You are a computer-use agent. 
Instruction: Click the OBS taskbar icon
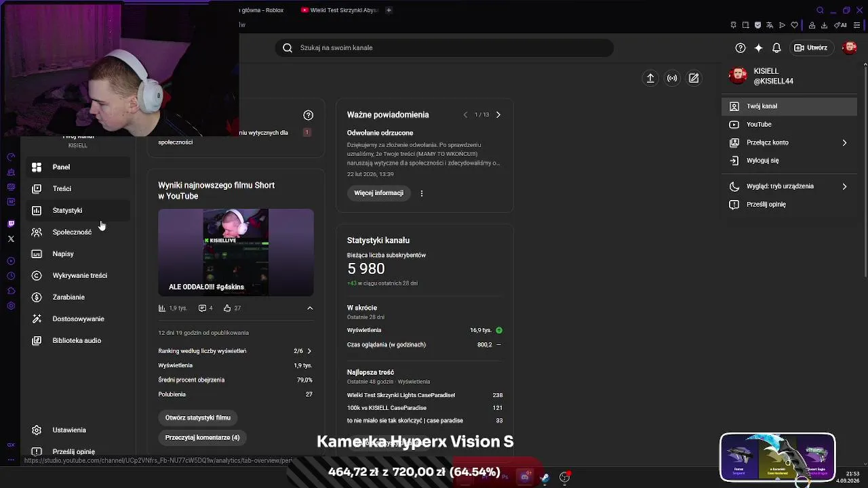(564, 477)
